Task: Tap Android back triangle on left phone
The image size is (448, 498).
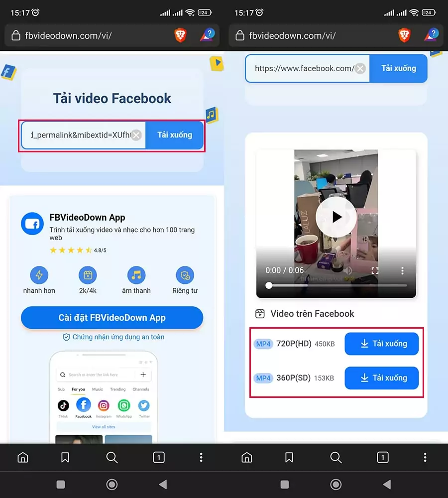Action: (x=163, y=485)
